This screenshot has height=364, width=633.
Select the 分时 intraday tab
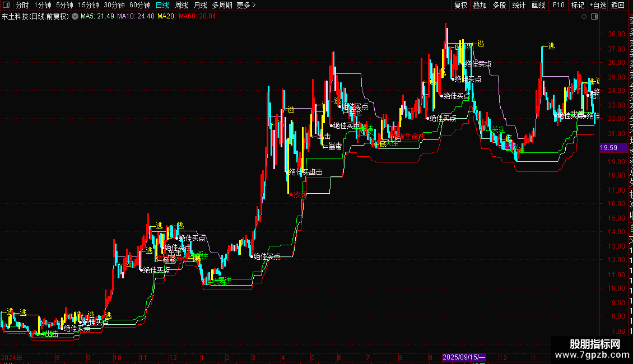pos(22,5)
